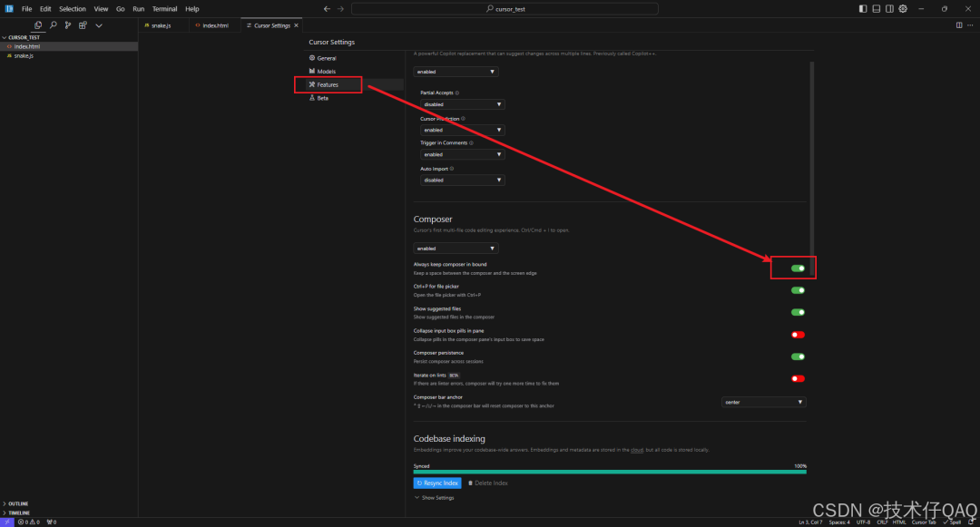The height and width of the screenshot is (527, 980).
Task: Open the Copilot++ enabled dropdown
Action: [456, 72]
